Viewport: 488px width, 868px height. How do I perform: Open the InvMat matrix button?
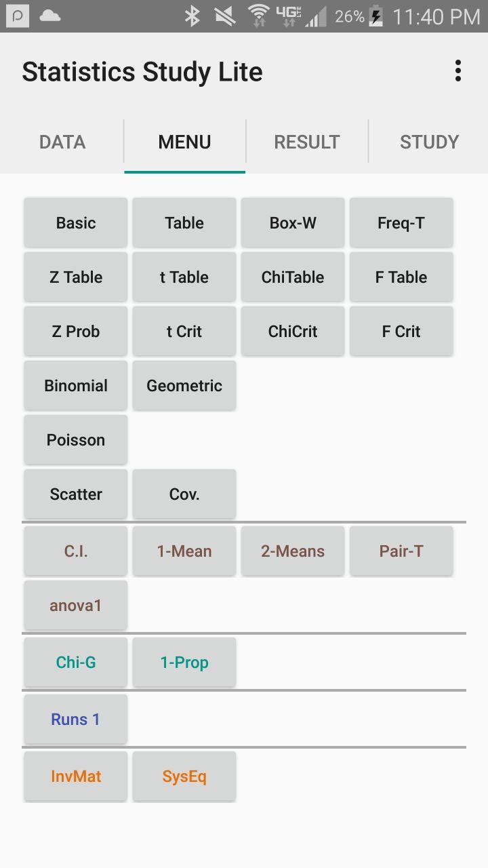76,776
